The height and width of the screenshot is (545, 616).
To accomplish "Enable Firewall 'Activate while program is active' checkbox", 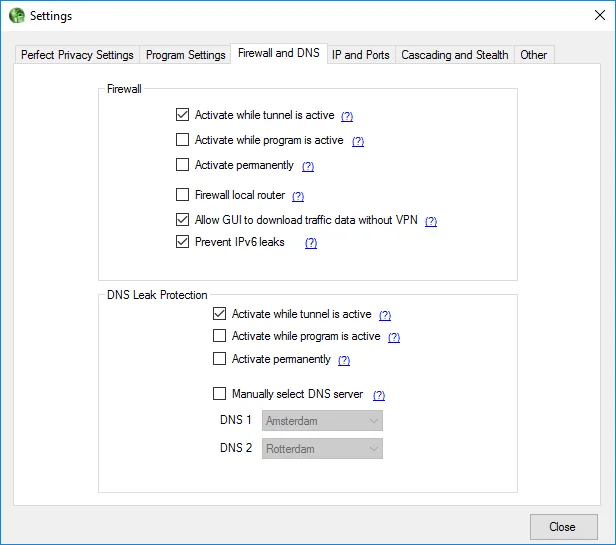I will click(182, 140).
